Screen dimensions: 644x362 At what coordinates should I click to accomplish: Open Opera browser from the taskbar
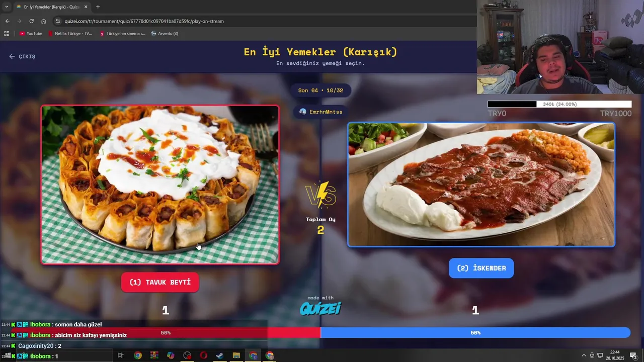(203, 355)
